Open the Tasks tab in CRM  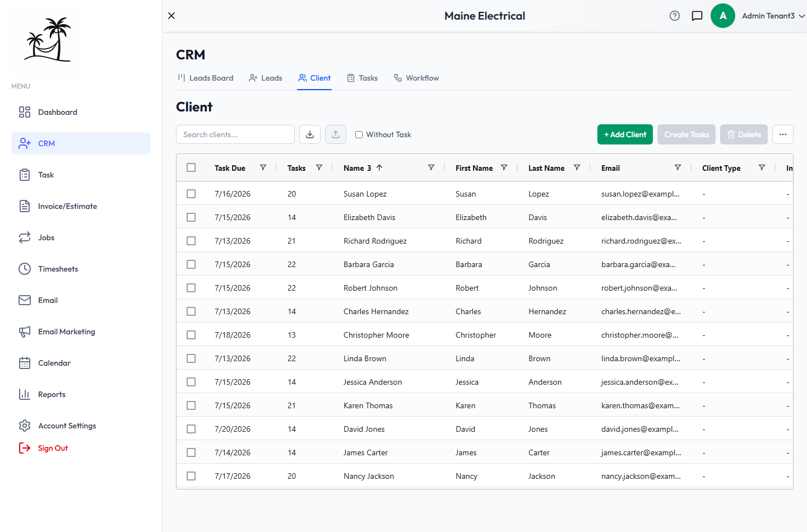(x=362, y=78)
